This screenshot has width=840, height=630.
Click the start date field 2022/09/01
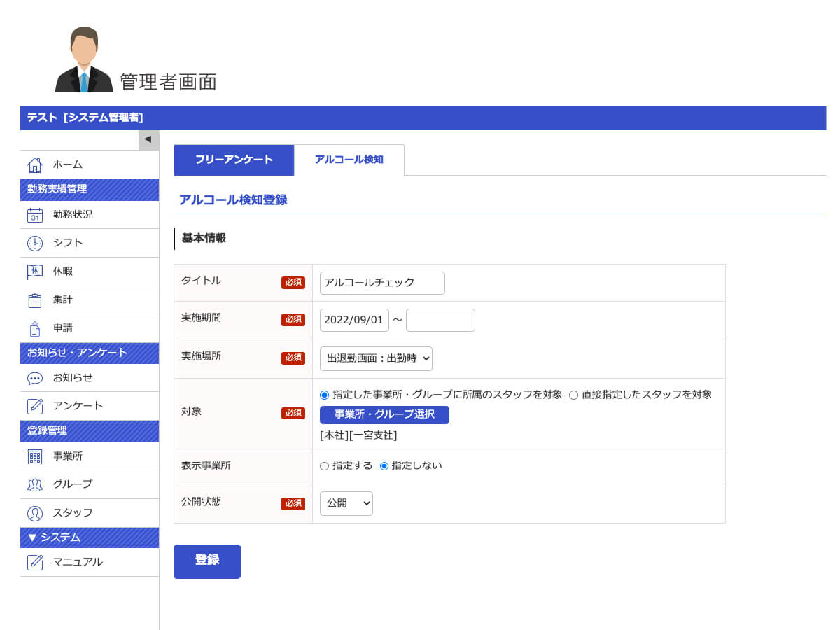click(354, 320)
